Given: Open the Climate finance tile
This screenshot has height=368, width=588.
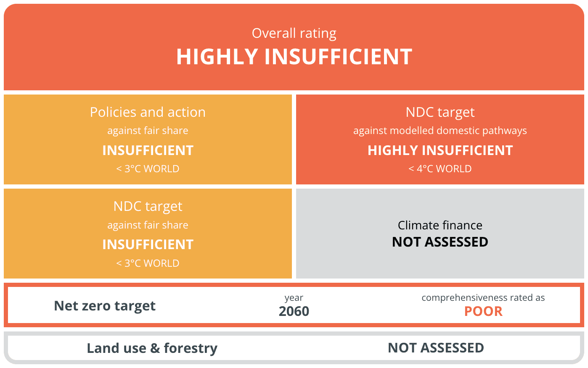Looking at the screenshot, I should (x=440, y=234).
